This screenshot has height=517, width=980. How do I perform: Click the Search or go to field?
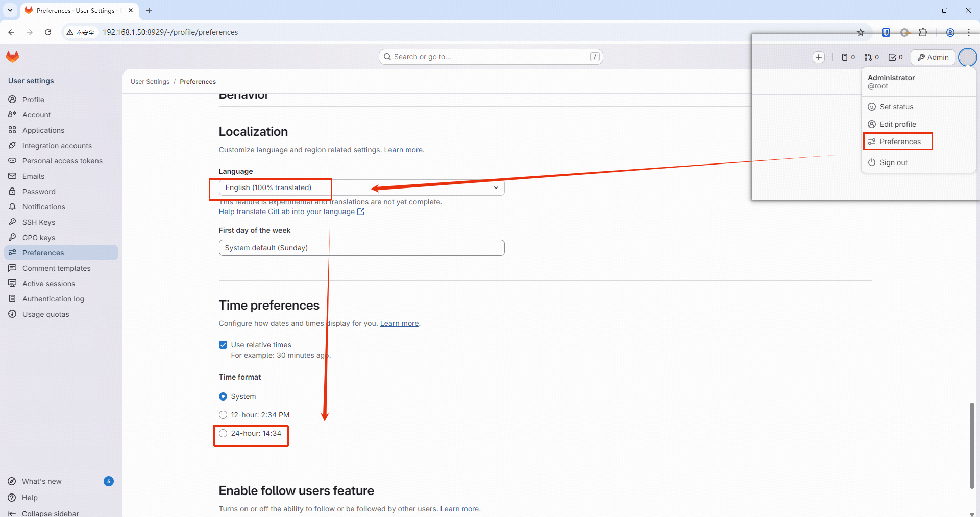coord(491,57)
